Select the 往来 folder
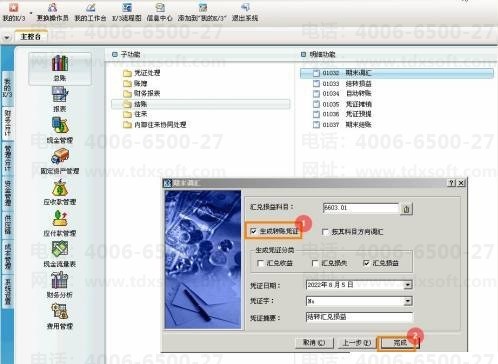Screen dimensions: 498x364 coord(135,114)
